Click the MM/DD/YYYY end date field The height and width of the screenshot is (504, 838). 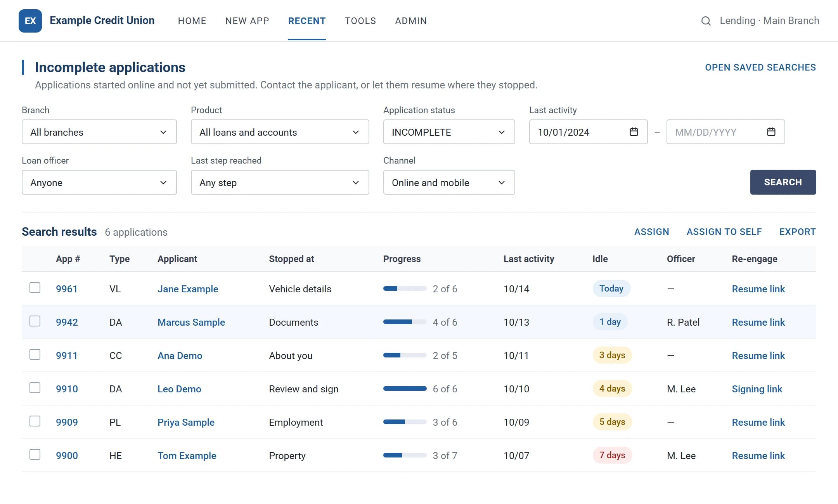(725, 132)
